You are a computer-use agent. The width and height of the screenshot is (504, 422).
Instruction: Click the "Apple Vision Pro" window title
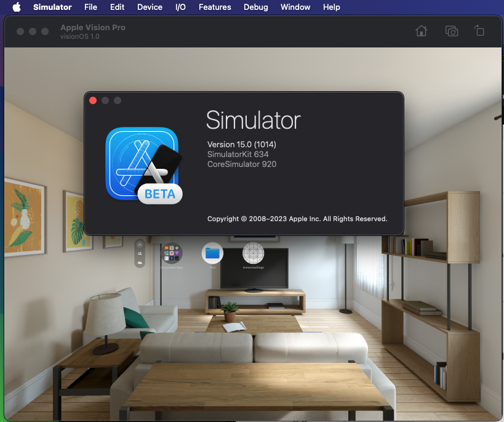(93, 27)
